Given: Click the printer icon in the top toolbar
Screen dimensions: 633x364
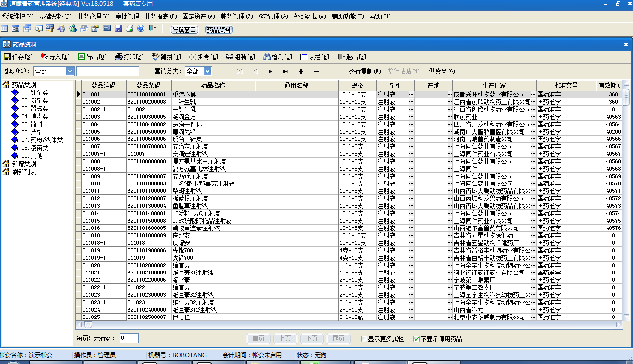Looking at the screenshot, I should point(130,29).
